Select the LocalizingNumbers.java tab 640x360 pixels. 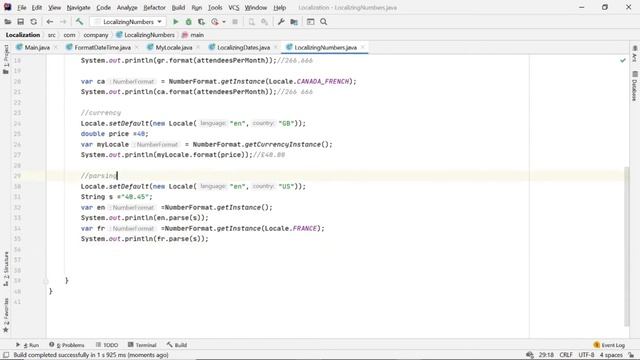(x=325, y=47)
